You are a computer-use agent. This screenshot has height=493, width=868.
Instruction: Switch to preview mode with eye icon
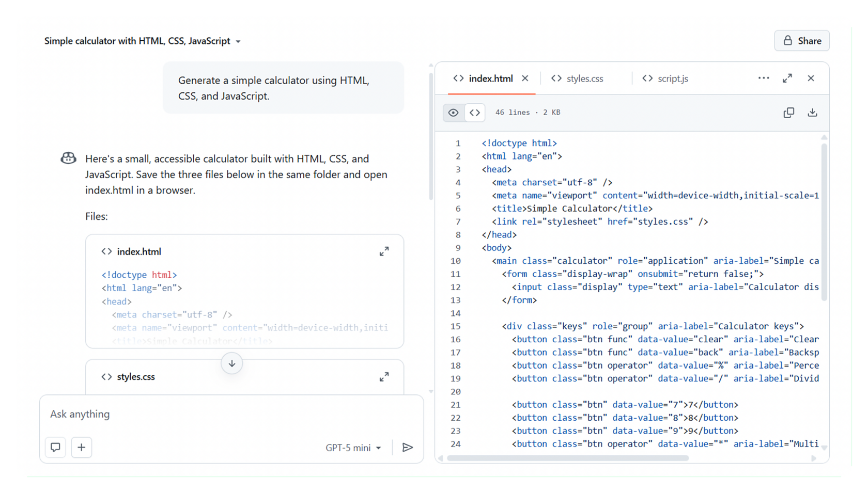(x=453, y=113)
